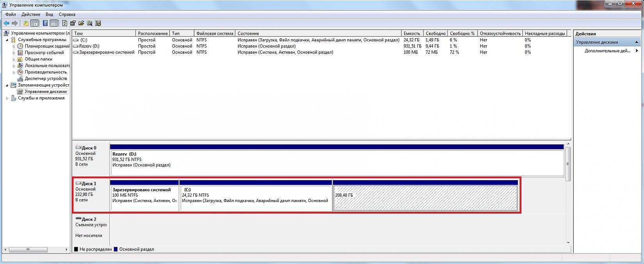644x264 pixels.
Task: Click the 72 % free percentage cell
Action: tap(454, 52)
